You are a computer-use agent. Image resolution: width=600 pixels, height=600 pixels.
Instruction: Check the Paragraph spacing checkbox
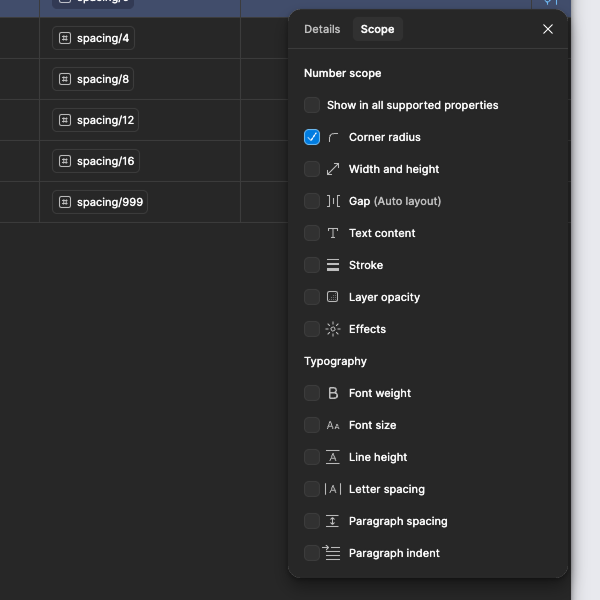(312, 521)
